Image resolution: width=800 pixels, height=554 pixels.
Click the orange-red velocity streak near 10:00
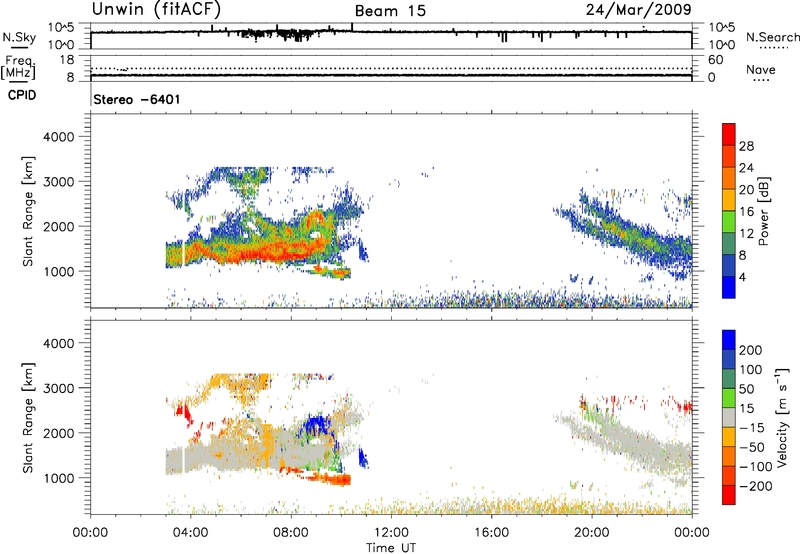331,479
